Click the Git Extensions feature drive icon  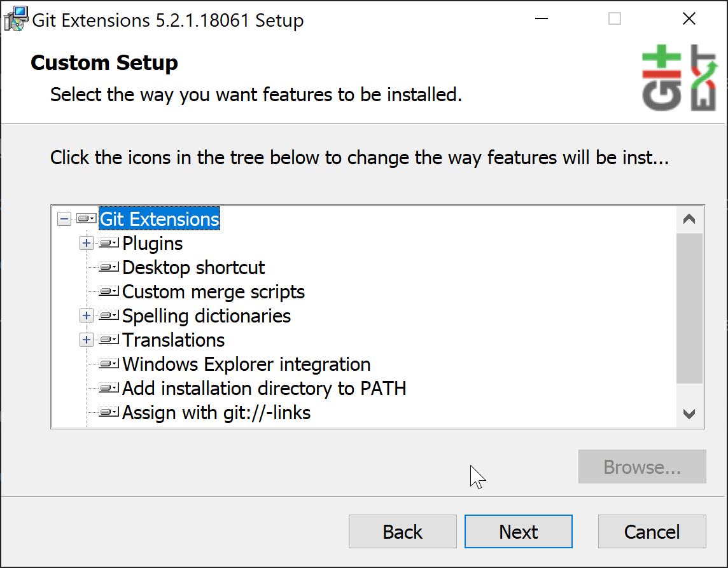point(86,219)
